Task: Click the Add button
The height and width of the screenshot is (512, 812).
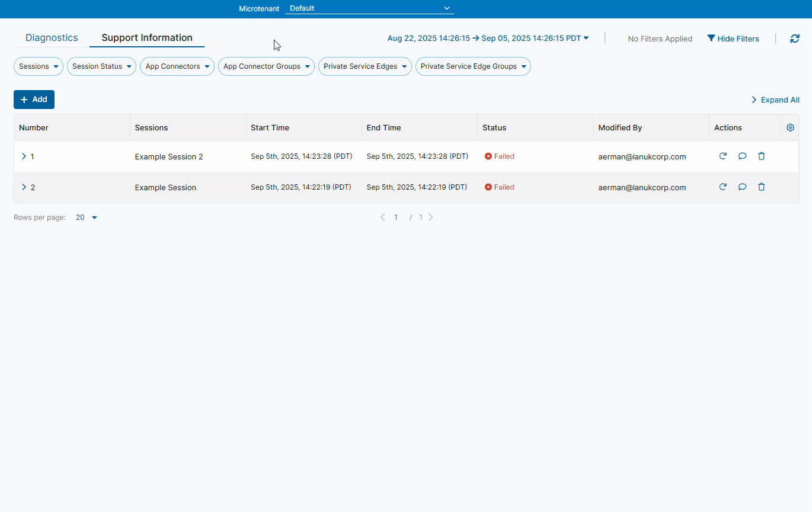Action: tap(34, 100)
